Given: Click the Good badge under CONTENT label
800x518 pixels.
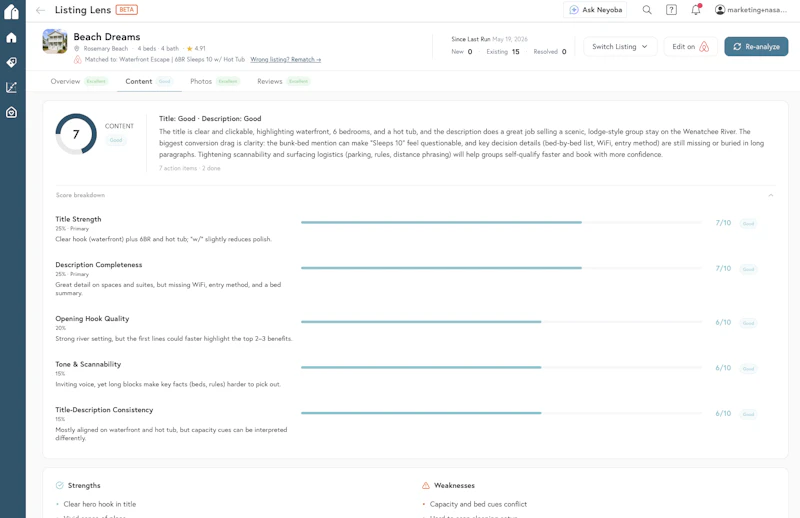Looking at the screenshot, I should (x=116, y=140).
